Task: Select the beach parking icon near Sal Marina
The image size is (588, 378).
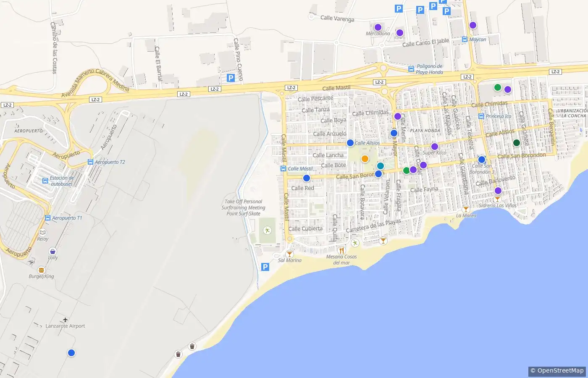Action: pyautogui.click(x=265, y=267)
